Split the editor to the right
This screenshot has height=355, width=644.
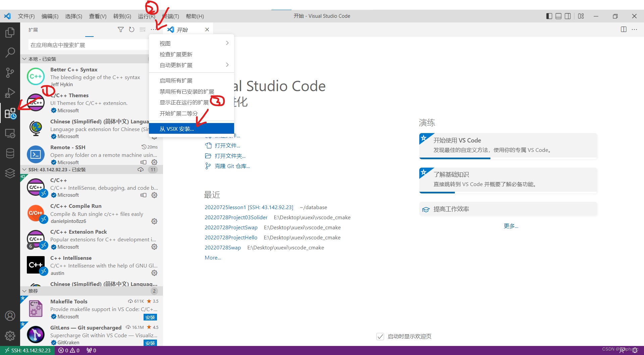[x=624, y=29]
